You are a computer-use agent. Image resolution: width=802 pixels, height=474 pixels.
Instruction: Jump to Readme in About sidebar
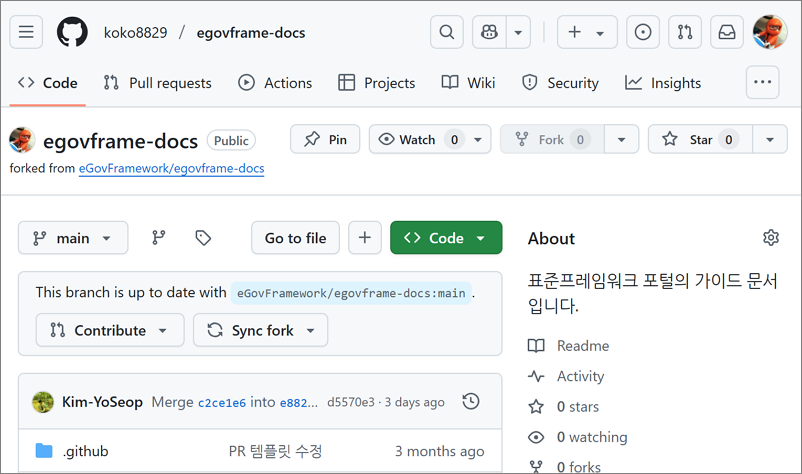click(x=569, y=346)
